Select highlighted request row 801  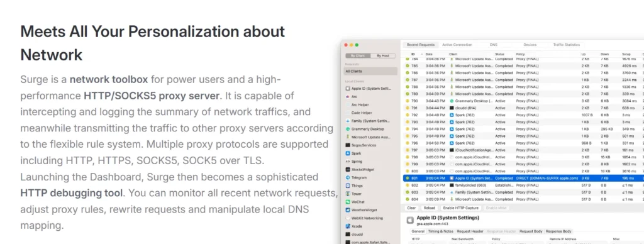pos(523,178)
